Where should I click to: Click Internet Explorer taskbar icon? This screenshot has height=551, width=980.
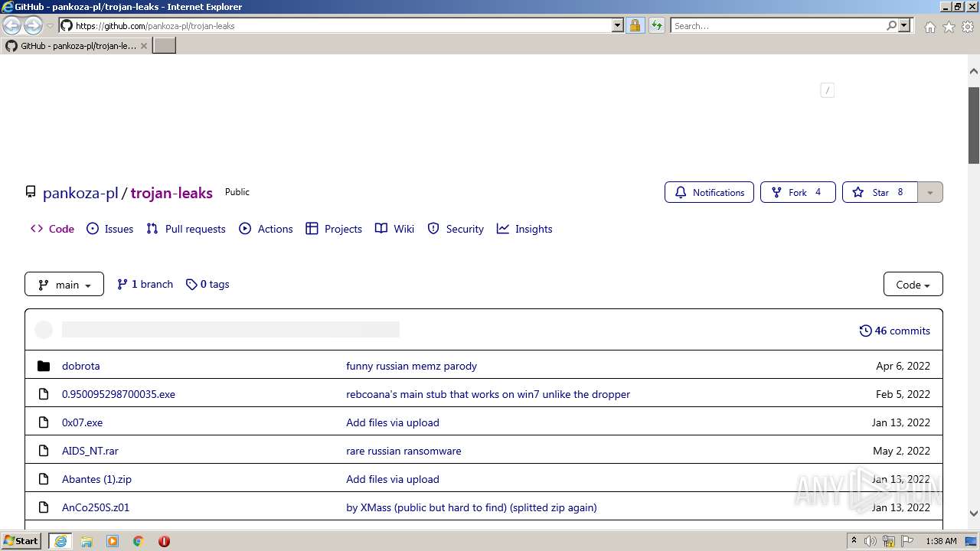60,541
